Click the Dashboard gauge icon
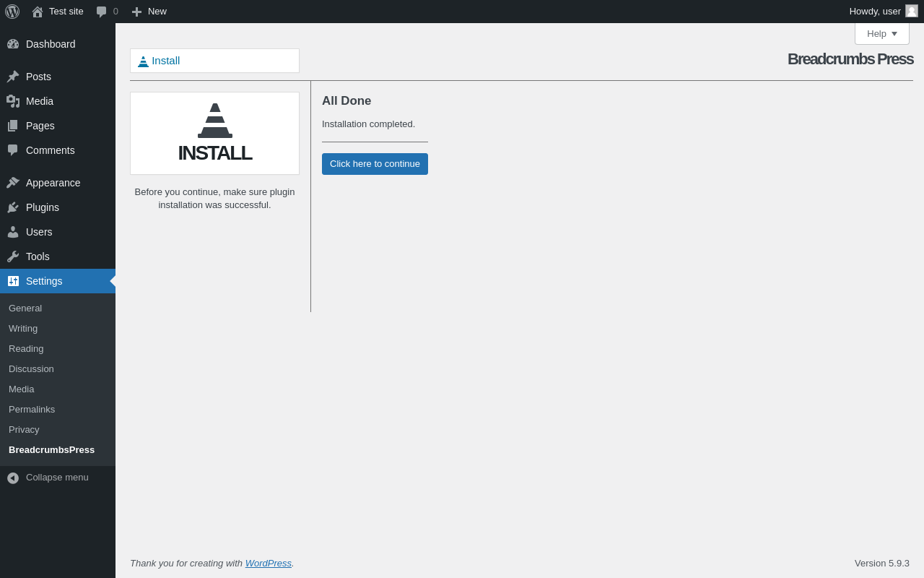 click(x=13, y=44)
